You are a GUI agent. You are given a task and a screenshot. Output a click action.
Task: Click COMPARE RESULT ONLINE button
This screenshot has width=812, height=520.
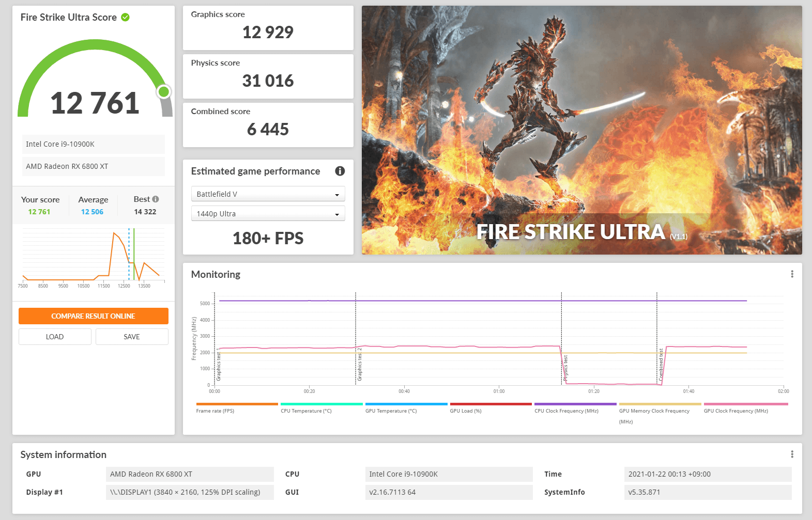coord(94,316)
